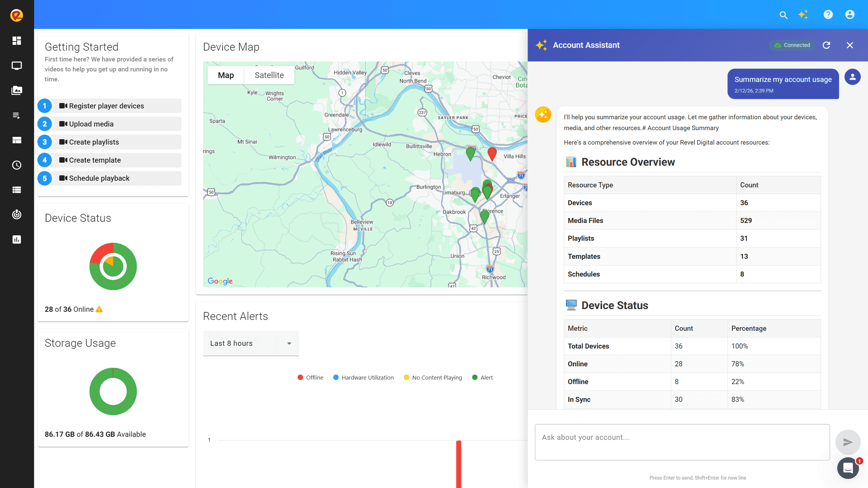Click the Ask about your account input
Image resolution: width=868 pixels, height=488 pixels.
(x=682, y=442)
